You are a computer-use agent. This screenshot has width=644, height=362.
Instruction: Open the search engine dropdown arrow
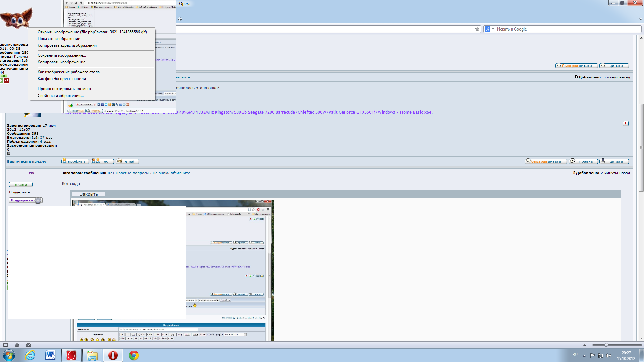pos(493,29)
